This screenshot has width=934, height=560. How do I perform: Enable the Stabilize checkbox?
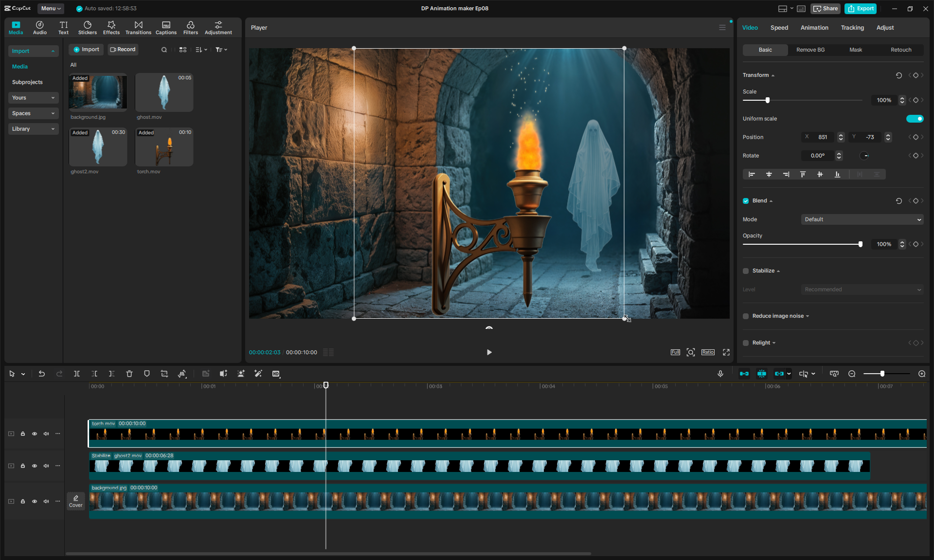[x=746, y=271]
